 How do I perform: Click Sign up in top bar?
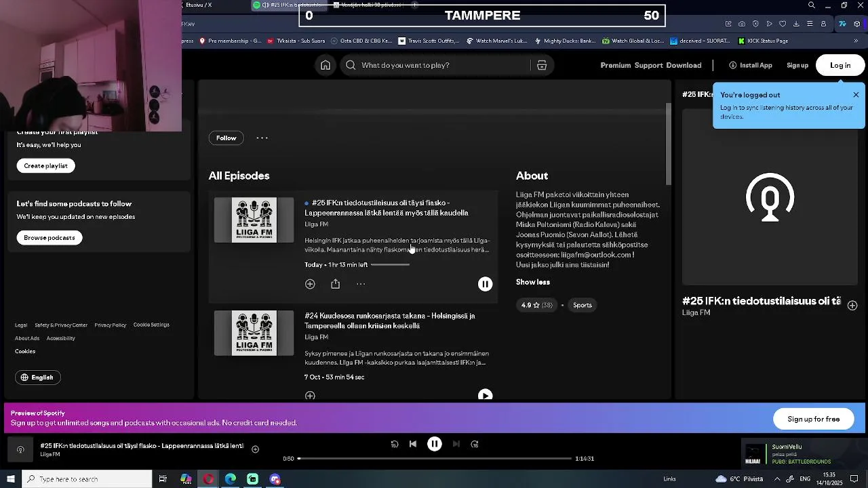[797, 65]
